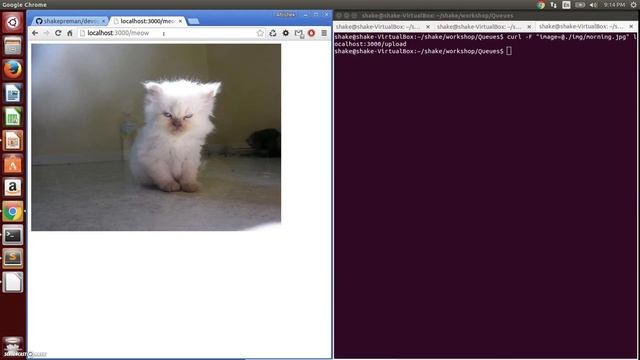
Task: Select the localhost:3000/meow tab
Action: (147, 21)
